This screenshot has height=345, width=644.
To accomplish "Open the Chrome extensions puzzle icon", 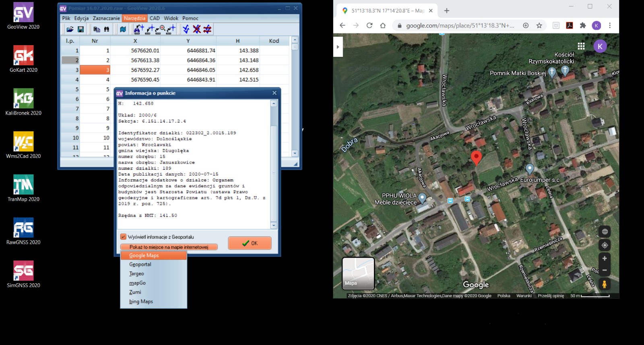I will [582, 25].
